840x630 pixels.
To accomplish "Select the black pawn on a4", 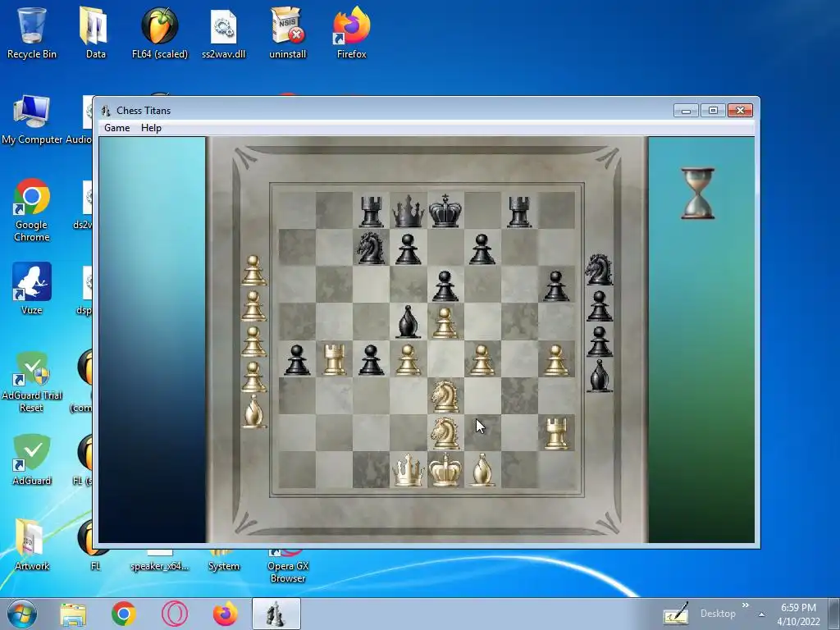I will (x=297, y=359).
